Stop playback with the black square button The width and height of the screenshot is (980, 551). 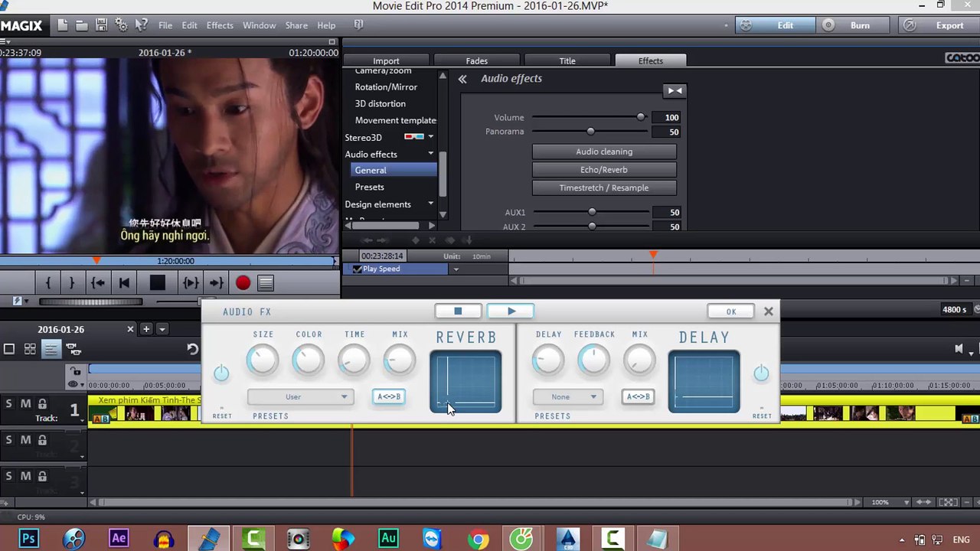click(x=157, y=283)
